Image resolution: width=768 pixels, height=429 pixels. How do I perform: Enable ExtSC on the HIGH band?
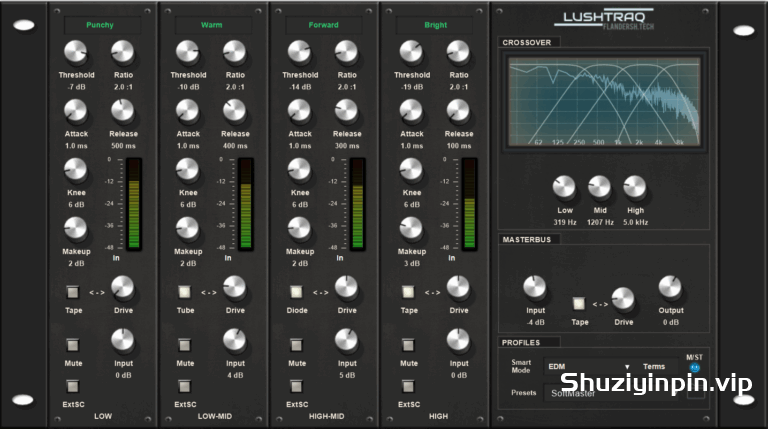(x=408, y=386)
